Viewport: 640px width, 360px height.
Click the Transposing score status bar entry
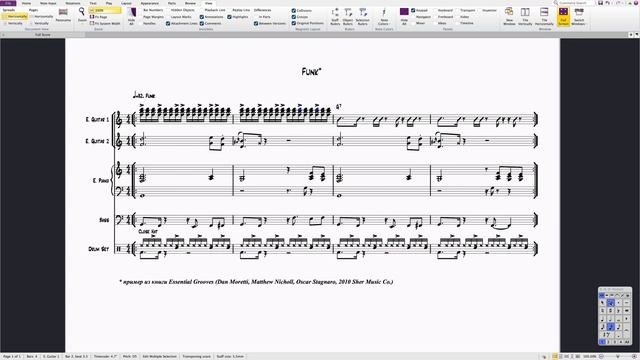point(196,356)
